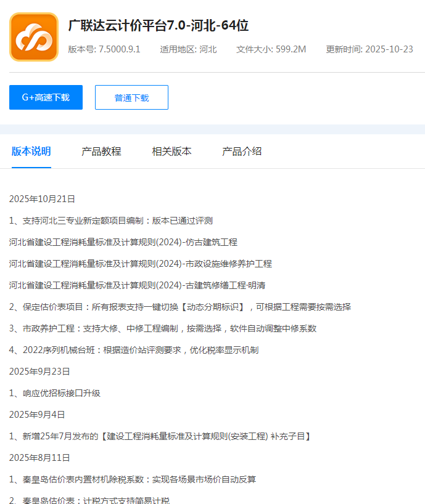
Task: Click the title 广联达云计价平台7.0-河北-64位
Action: click(159, 25)
